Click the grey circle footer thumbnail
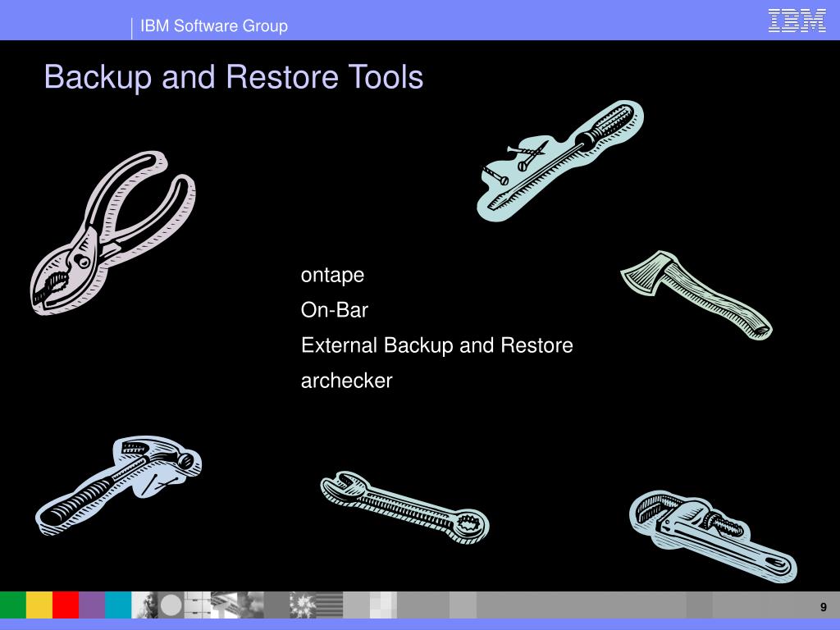Image resolution: width=840 pixels, height=630 pixels. tap(171, 605)
